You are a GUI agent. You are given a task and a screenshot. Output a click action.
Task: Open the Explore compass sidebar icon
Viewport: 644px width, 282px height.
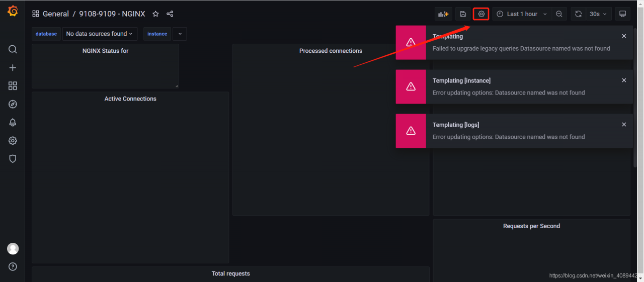[x=13, y=104]
